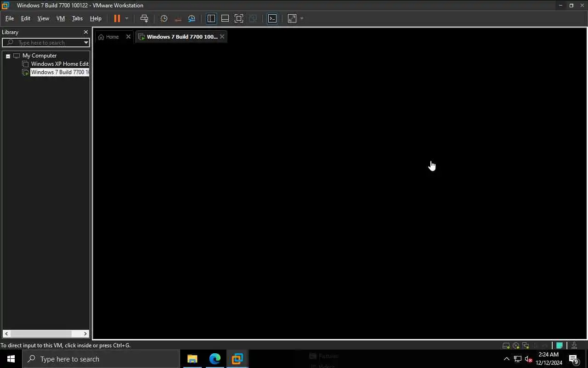Enter full screen mode

(x=239, y=18)
